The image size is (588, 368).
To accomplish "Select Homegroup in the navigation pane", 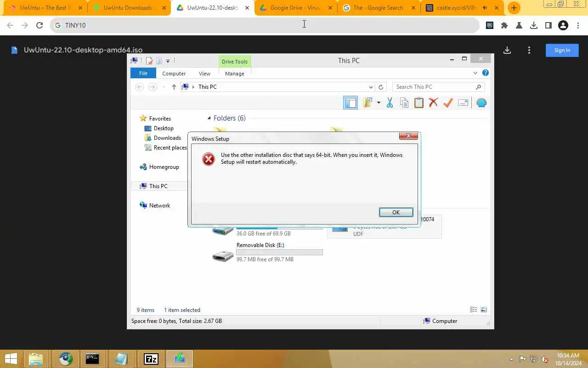I will tap(164, 167).
